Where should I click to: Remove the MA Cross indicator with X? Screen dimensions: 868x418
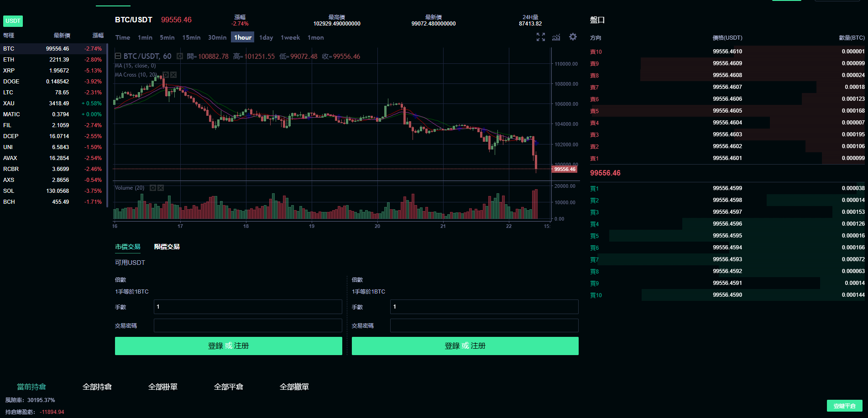coord(173,75)
